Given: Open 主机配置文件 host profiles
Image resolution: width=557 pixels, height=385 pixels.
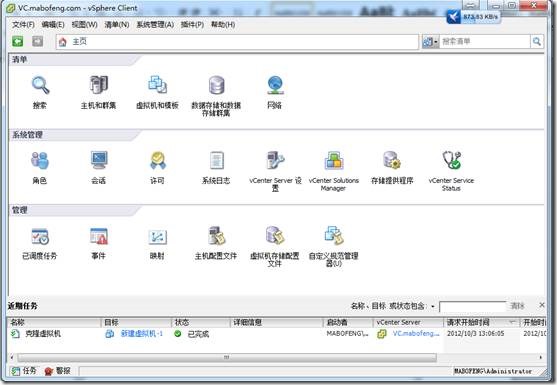Looking at the screenshot, I should [x=216, y=236].
